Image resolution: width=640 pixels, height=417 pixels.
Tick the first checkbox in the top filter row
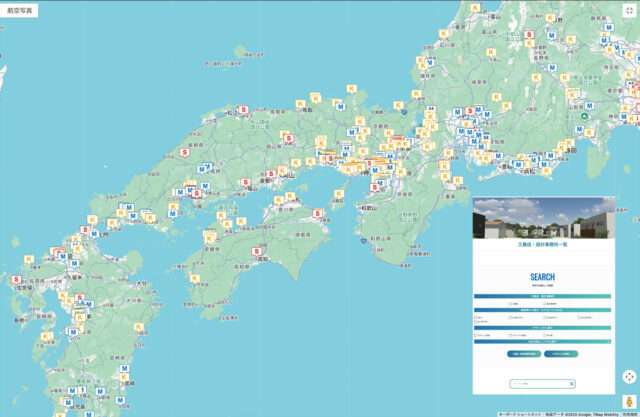click(x=511, y=303)
